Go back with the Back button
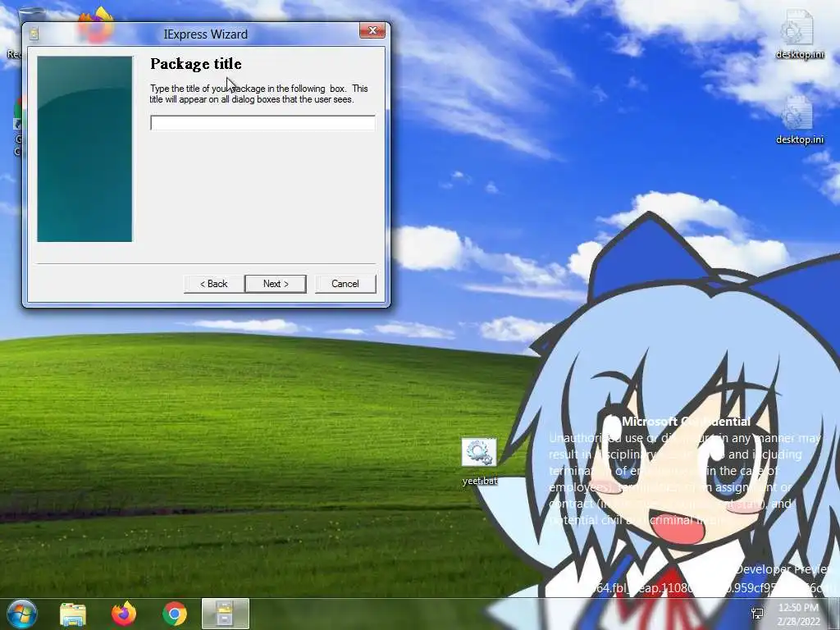Viewport: 840px width, 630px height. click(214, 283)
